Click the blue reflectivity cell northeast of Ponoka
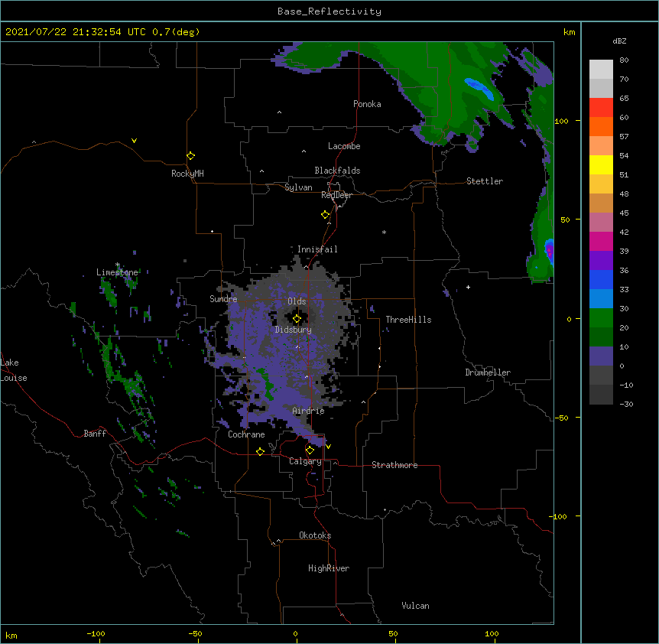 [x=479, y=88]
